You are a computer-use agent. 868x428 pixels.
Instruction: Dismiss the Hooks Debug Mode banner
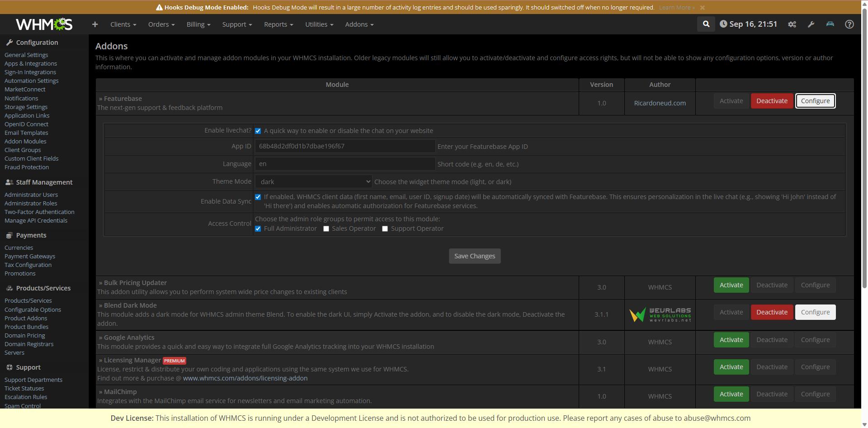[702, 8]
